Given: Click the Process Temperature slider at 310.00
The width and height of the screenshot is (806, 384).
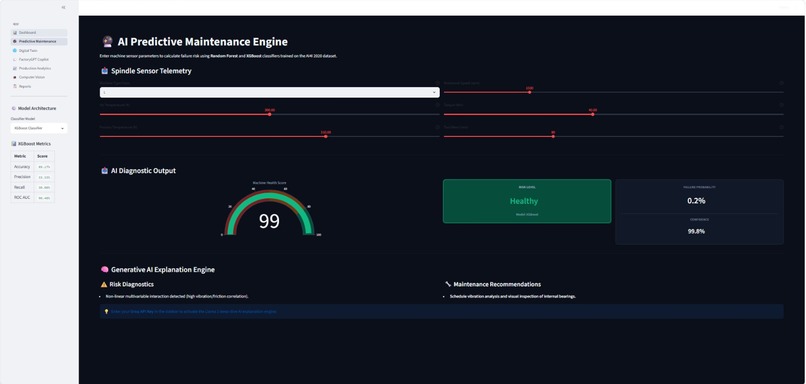Looking at the screenshot, I should (326, 136).
